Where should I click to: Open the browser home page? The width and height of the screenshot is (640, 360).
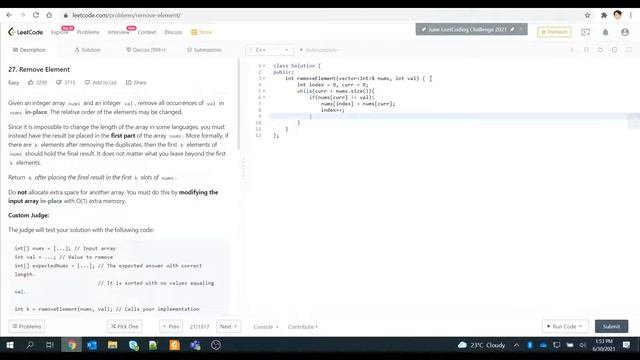[x=49, y=15]
